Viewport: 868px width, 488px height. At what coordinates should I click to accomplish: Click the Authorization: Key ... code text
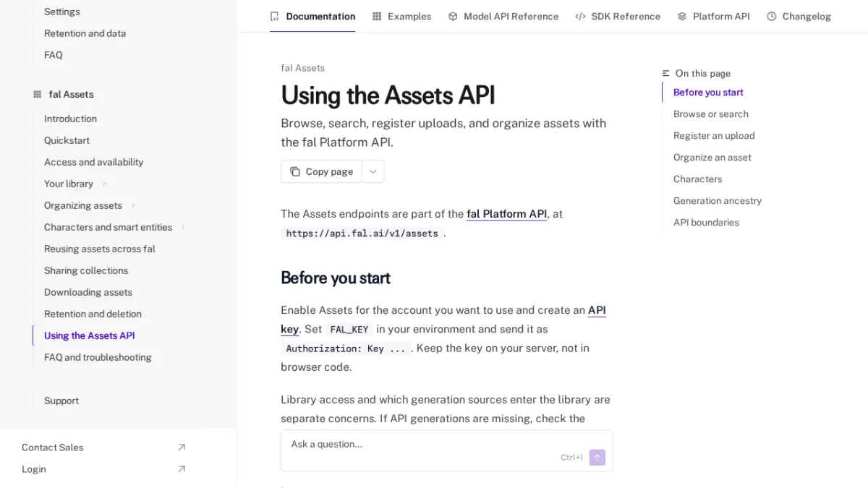point(346,348)
